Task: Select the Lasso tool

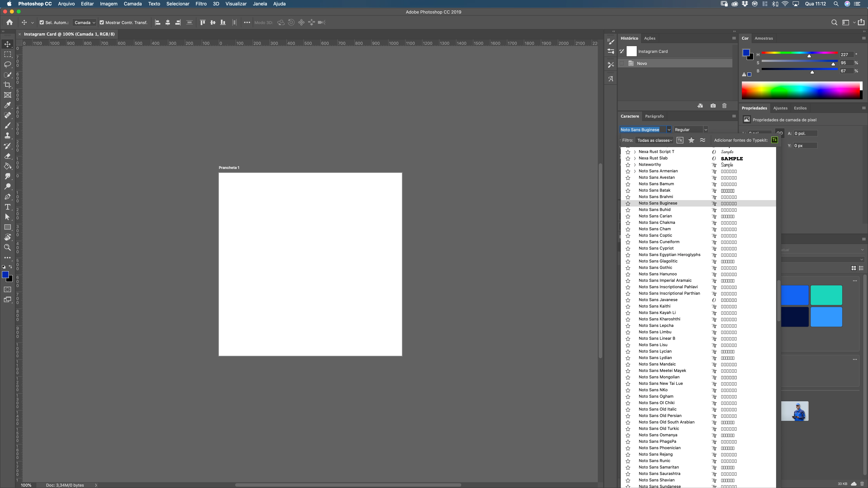Action: click(x=7, y=64)
